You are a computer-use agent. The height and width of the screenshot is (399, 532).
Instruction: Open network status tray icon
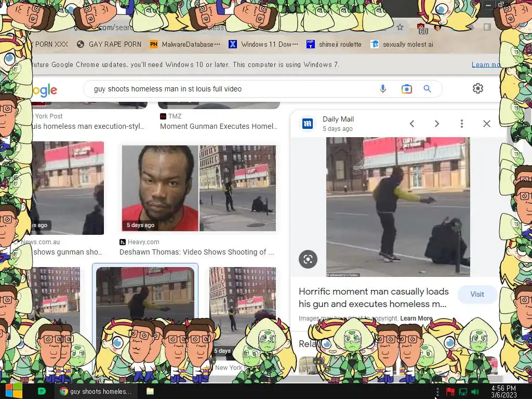pos(463,392)
